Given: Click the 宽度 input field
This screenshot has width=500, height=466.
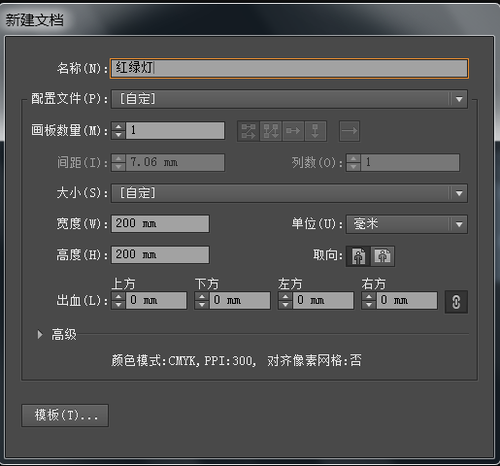Looking at the screenshot, I should click(160, 224).
